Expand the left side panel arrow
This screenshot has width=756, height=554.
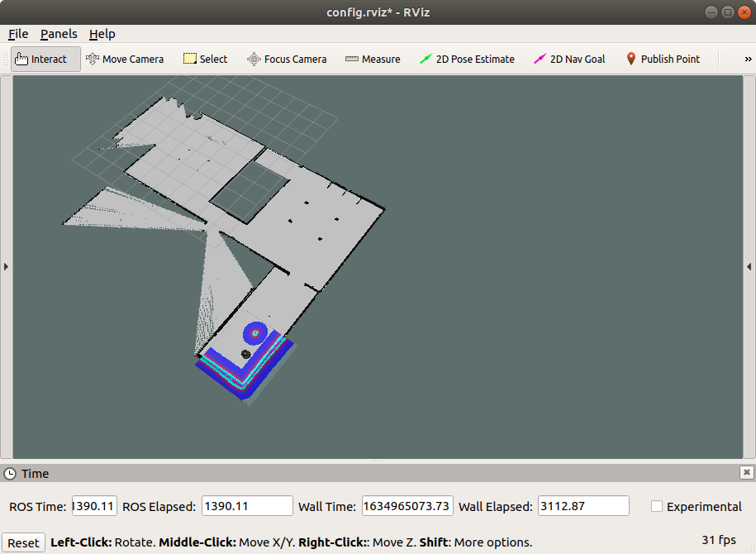[6, 266]
